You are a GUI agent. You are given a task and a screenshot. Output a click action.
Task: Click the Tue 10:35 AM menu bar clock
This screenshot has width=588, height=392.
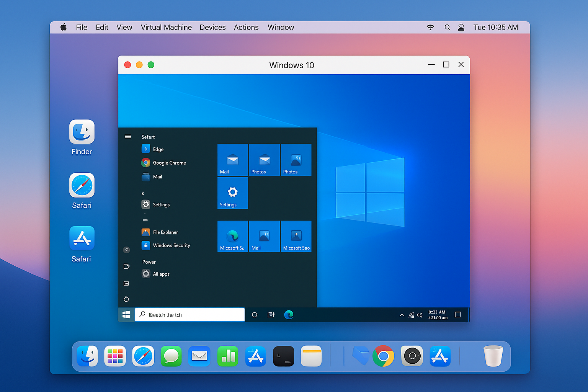tap(496, 27)
